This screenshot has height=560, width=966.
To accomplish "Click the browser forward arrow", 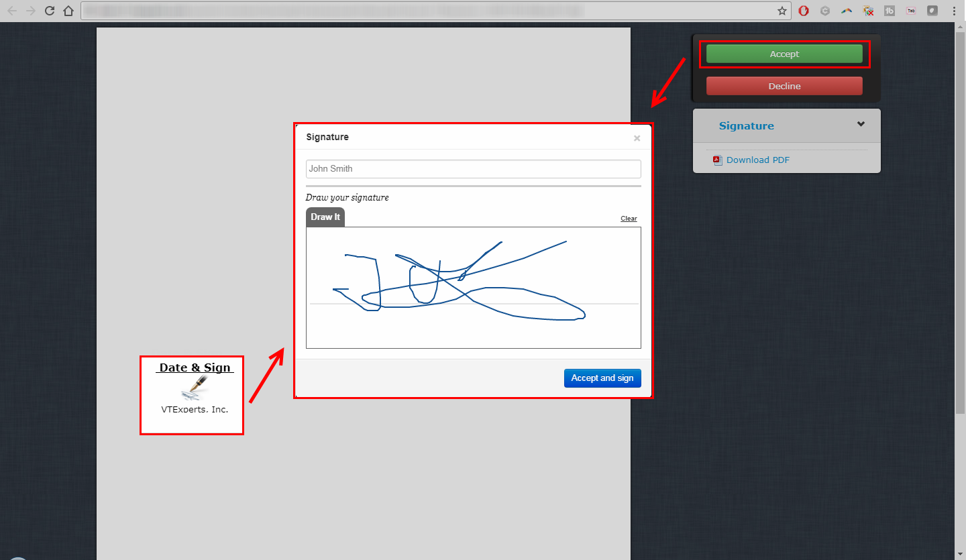I will [x=31, y=11].
